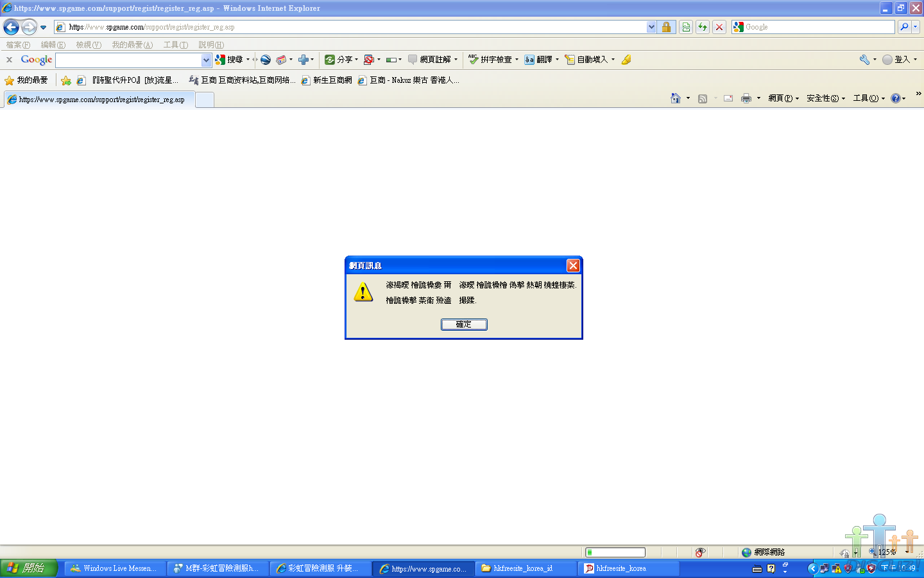Click the 確定 button in the dialog
The height and width of the screenshot is (578, 924).
tap(463, 324)
